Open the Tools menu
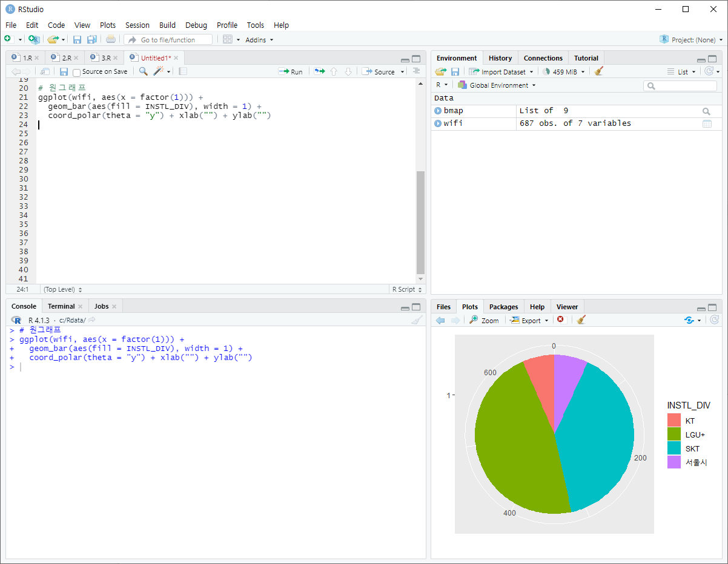The width and height of the screenshot is (728, 564). click(256, 25)
